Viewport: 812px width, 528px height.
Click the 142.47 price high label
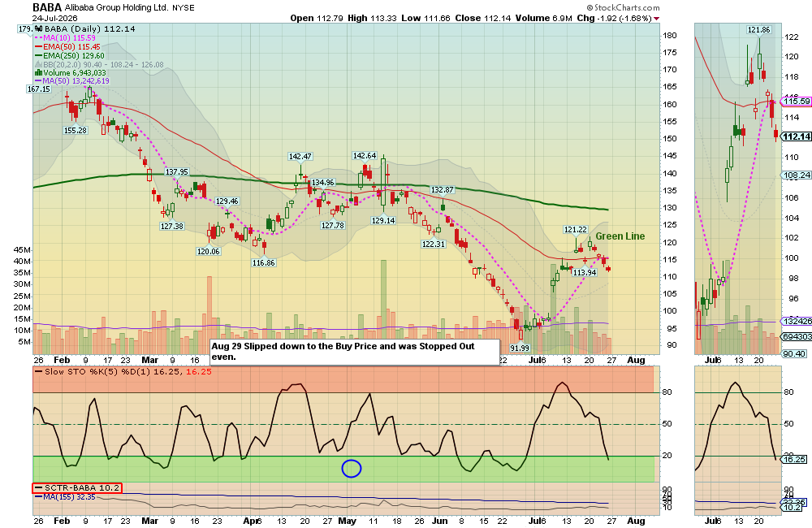pos(300,156)
